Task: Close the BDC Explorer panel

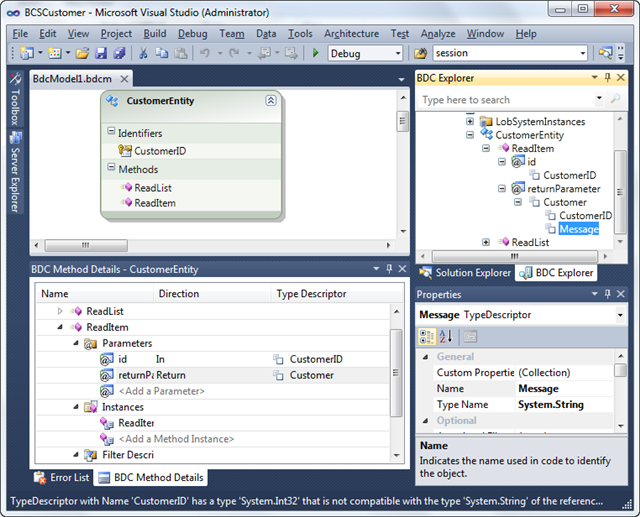Action: 620,78
